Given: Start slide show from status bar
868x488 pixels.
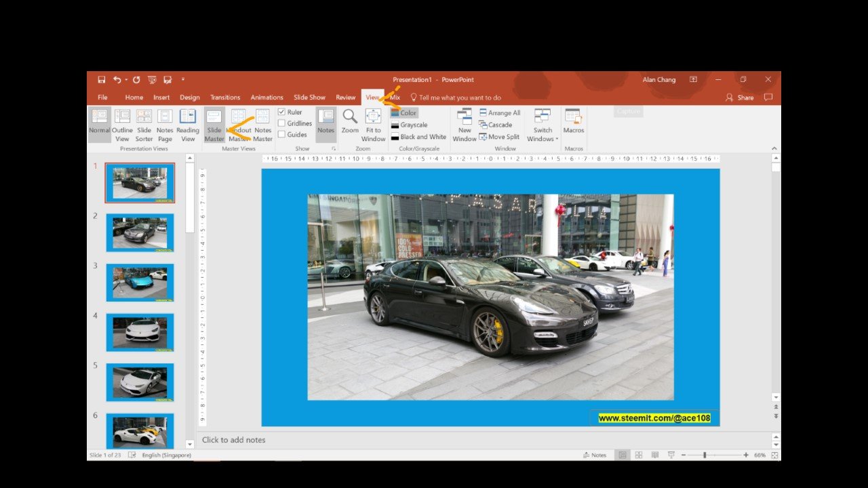Looking at the screenshot, I should coord(671,455).
